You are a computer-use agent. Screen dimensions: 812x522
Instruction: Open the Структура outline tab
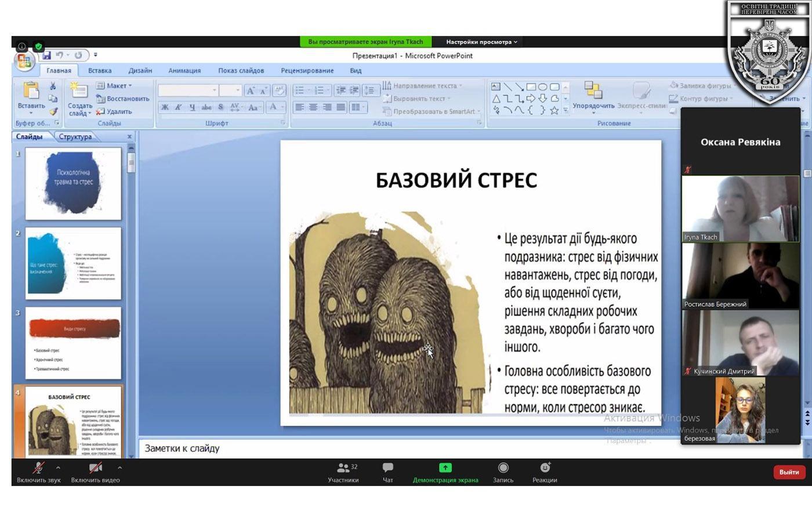[75, 137]
